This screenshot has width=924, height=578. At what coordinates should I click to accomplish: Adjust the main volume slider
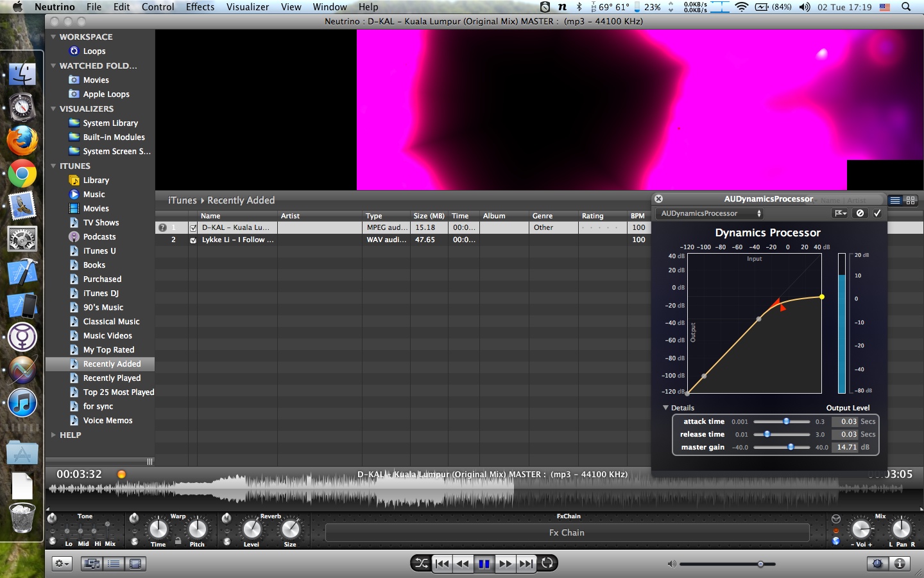click(x=728, y=564)
